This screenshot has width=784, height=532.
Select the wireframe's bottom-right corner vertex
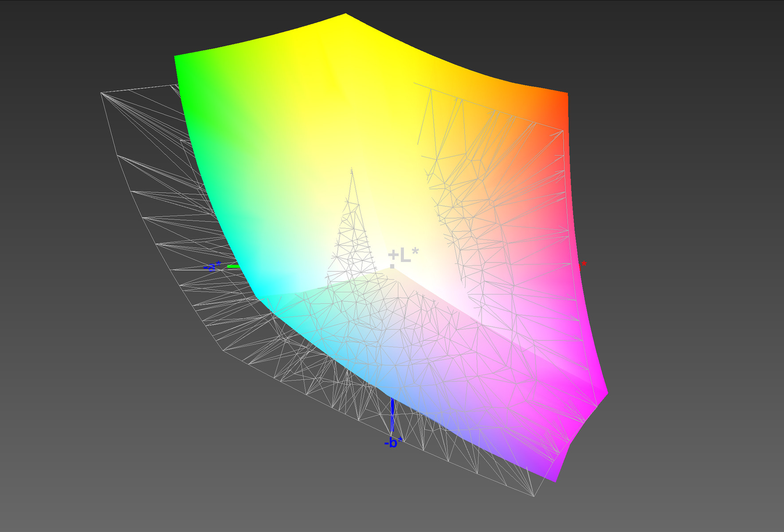(533, 496)
